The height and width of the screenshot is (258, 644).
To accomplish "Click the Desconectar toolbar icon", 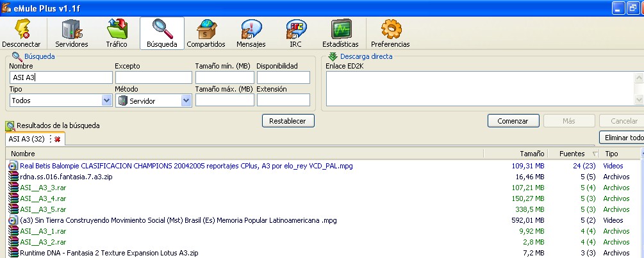I will 21,33.
